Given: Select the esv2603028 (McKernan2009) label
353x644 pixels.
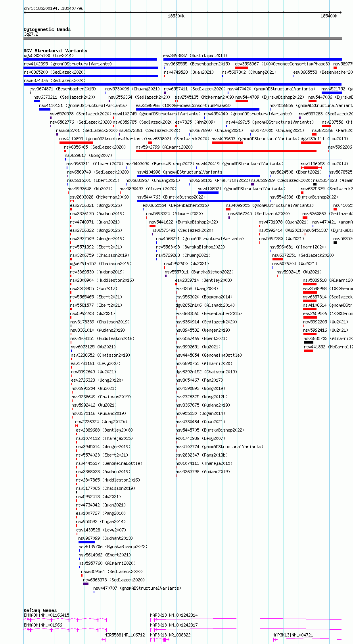Looking at the screenshot, I should click(99, 197).
